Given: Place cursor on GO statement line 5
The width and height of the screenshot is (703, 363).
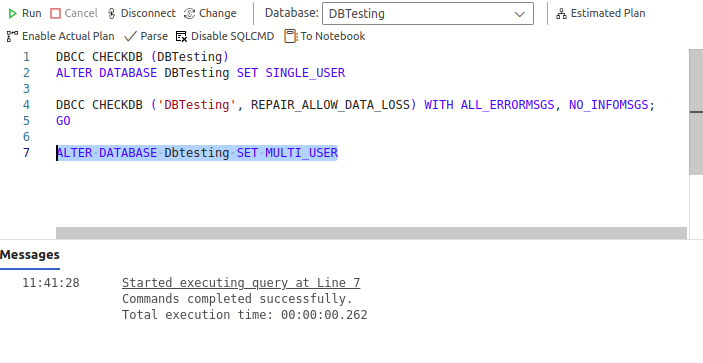Looking at the screenshot, I should (x=63, y=121).
